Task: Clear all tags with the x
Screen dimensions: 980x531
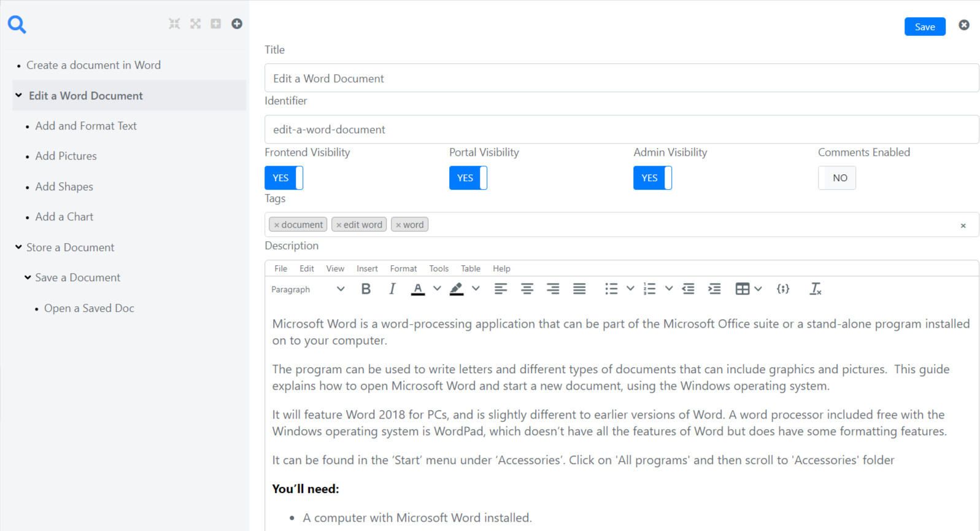Action: (963, 226)
